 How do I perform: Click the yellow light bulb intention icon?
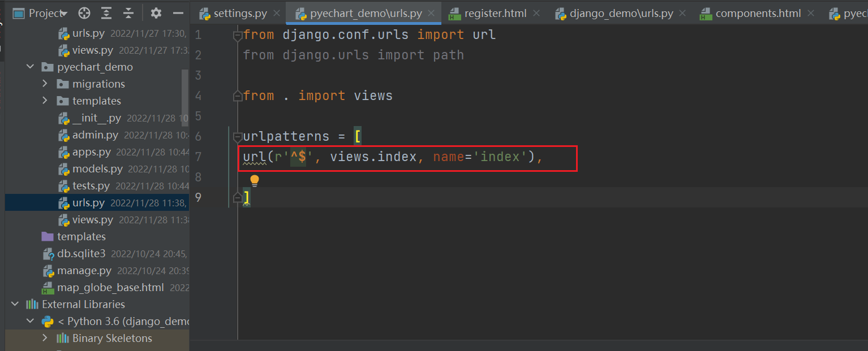point(255,181)
